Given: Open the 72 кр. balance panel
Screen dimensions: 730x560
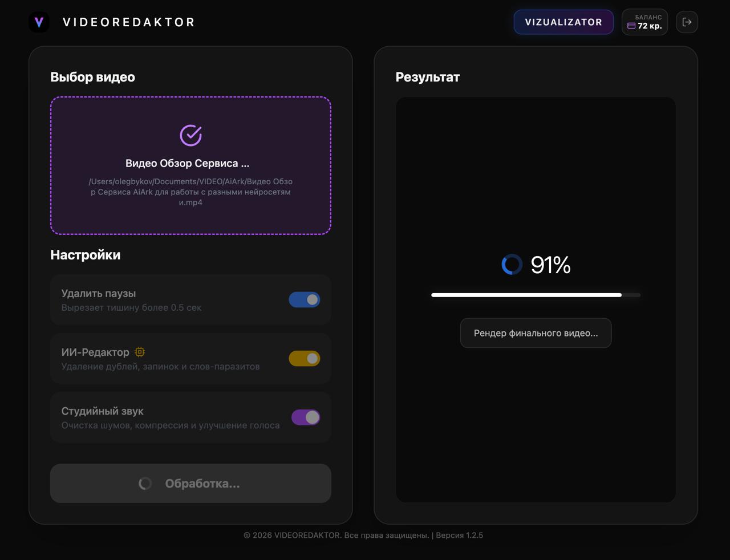Looking at the screenshot, I should [x=644, y=22].
